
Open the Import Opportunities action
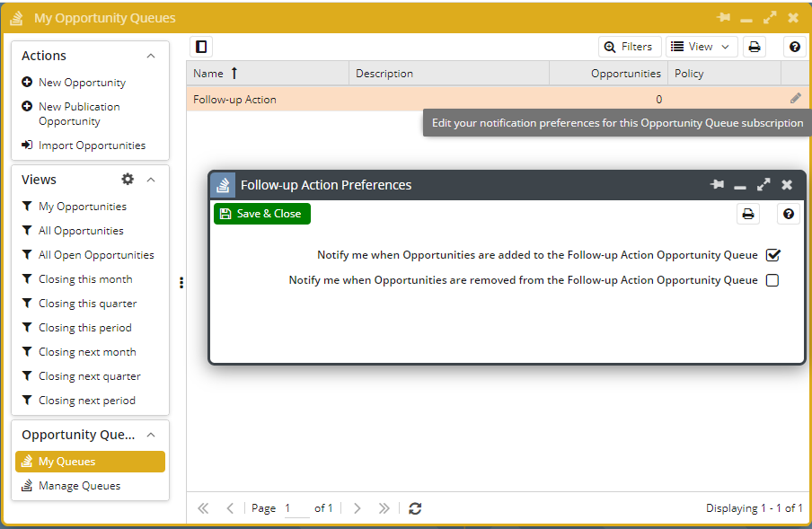click(x=90, y=145)
